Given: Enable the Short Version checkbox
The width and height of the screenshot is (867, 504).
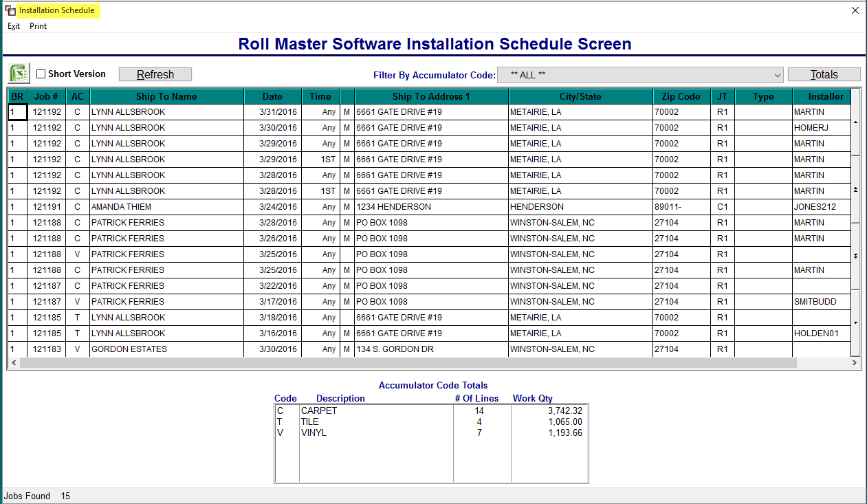Looking at the screenshot, I should [x=41, y=74].
